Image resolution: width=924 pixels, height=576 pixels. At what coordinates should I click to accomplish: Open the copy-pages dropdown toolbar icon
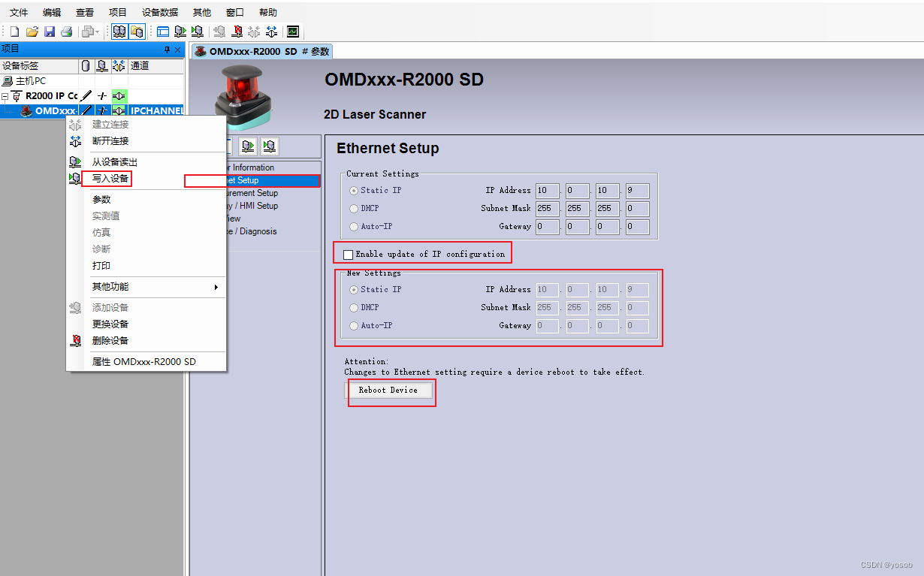[90, 32]
